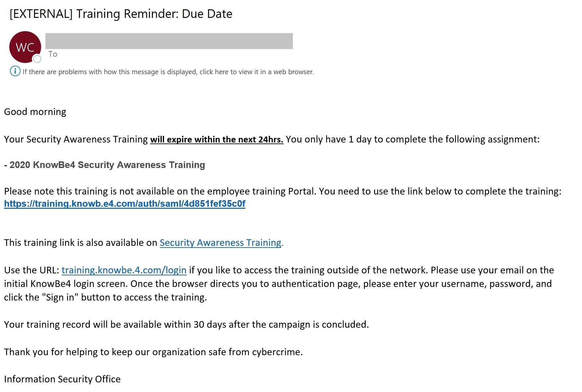Open message in web browser via info bar

tap(168, 72)
